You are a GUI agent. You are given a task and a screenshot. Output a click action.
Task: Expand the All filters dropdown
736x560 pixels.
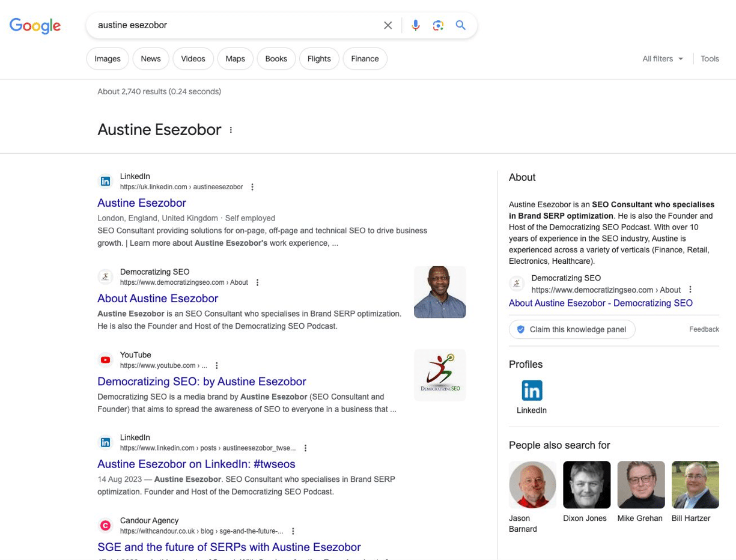tap(663, 59)
